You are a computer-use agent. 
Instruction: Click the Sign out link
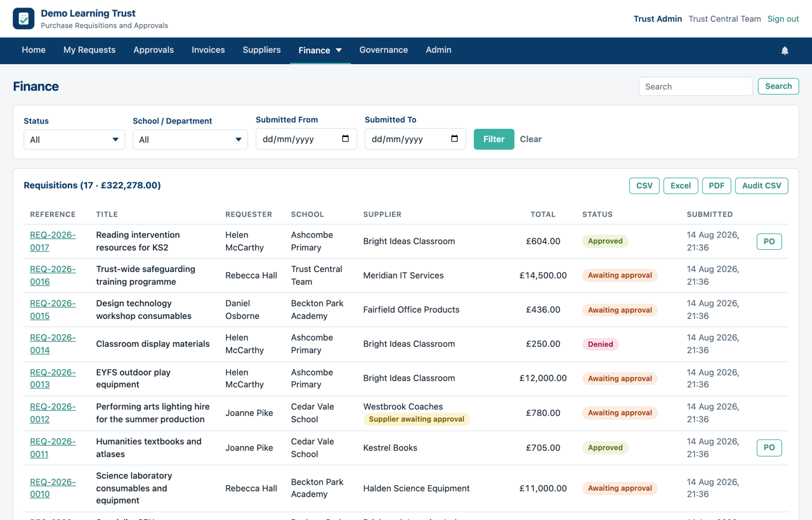coord(783,19)
